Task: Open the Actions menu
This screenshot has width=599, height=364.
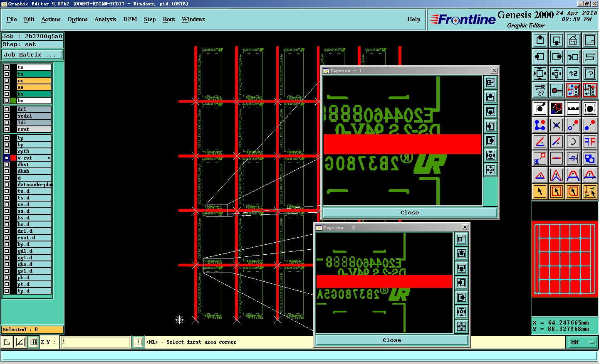Action: coord(51,19)
